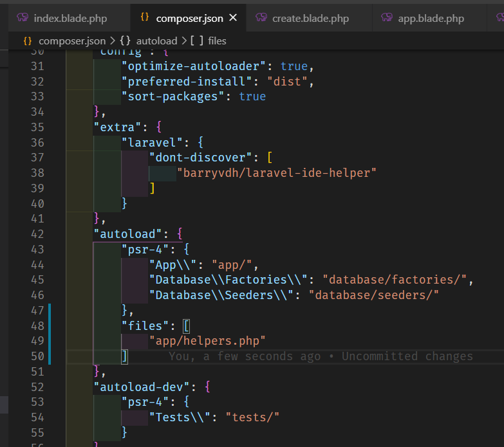Click the object braces icon before autoload breadcrumb
The image size is (504, 447).
click(x=125, y=41)
